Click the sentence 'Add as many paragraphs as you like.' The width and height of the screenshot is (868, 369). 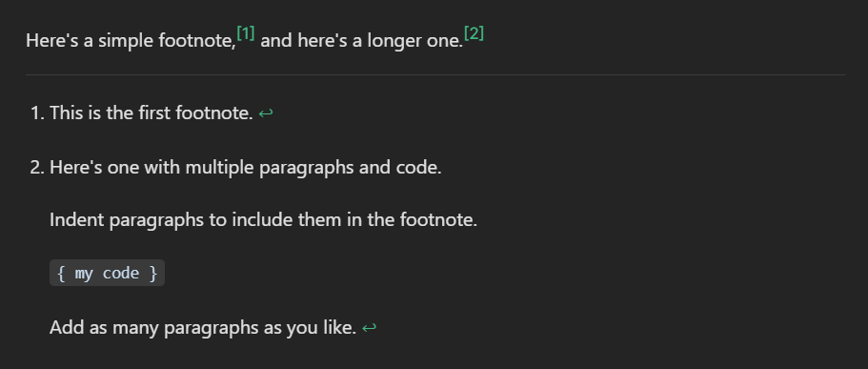[x=203, y=328]
